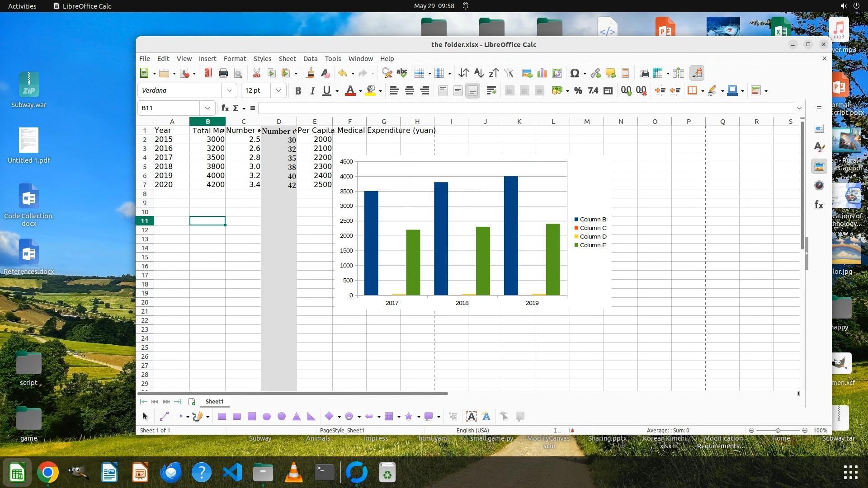Image resolution: width=868 pixels, height=488 pixels.
Task: Toggle the Wrap Text button
Action: (x=491, y=91)
